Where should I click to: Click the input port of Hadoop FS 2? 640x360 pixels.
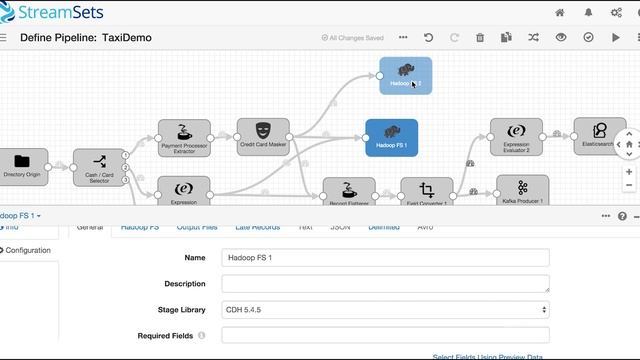tap(380, 76)
